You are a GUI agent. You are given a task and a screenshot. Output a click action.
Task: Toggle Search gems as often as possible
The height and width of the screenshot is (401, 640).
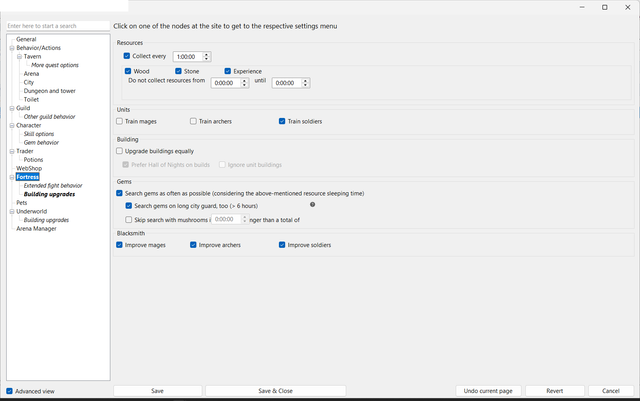tap(120, 193)
